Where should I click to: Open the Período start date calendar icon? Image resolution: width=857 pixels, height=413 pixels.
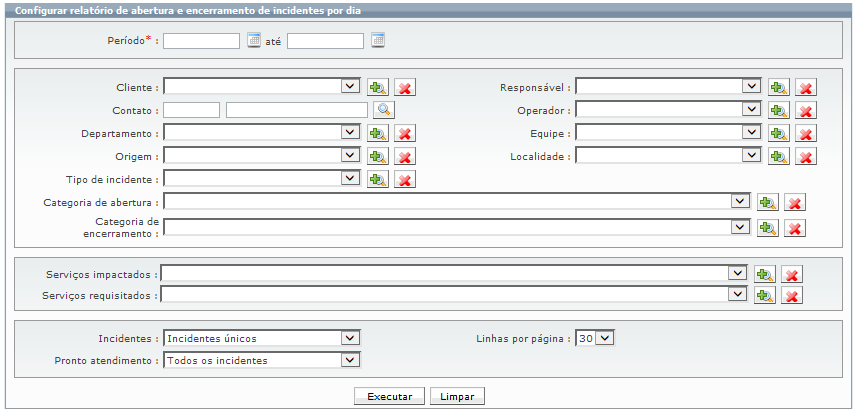[254, 40]
